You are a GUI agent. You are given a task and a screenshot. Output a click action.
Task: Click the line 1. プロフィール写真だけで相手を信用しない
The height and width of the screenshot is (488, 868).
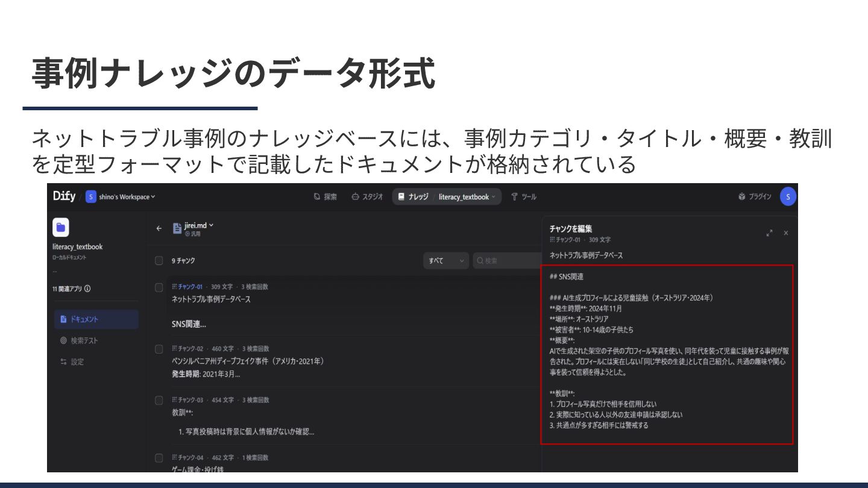(x=603, y=404)
